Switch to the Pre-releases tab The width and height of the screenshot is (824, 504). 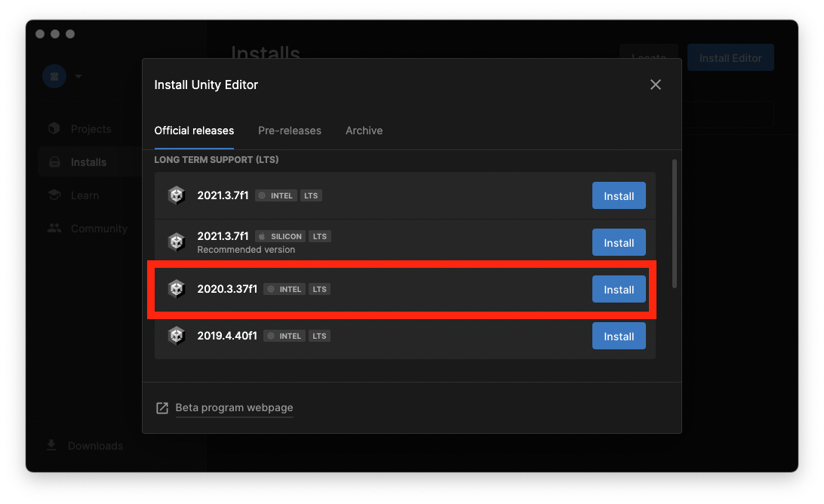[x=290, y=131]
